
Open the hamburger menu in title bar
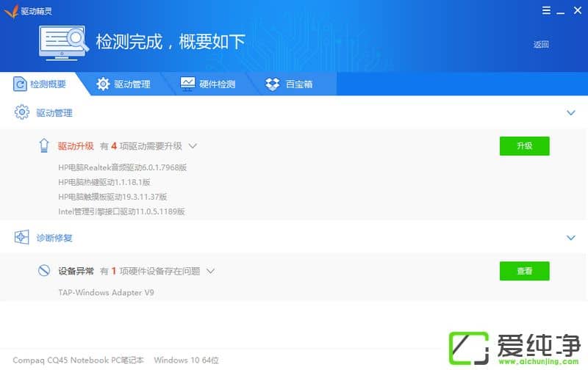[545, 10]
